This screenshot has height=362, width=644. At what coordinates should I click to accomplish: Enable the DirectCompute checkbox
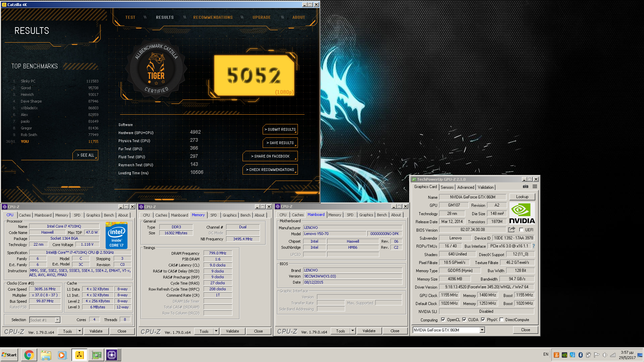[x=501, y=320]
